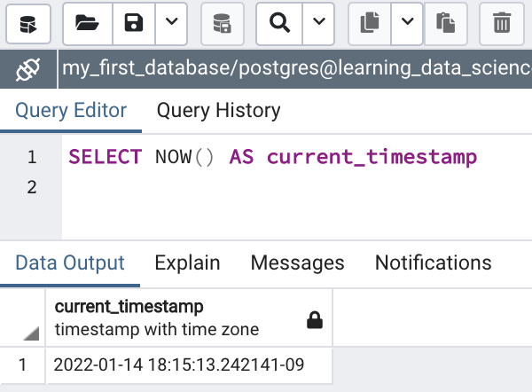Click the Paste clipboard icon
The width and height of the screenshot is (532, 392).
point(447,22)
